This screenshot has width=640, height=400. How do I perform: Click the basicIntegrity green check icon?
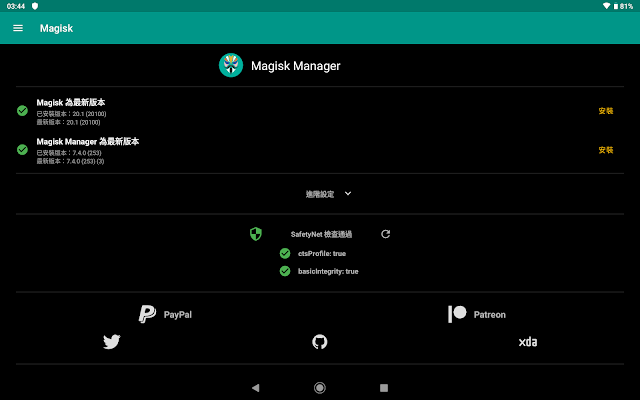pyautogui.click(x=285, y=271)
